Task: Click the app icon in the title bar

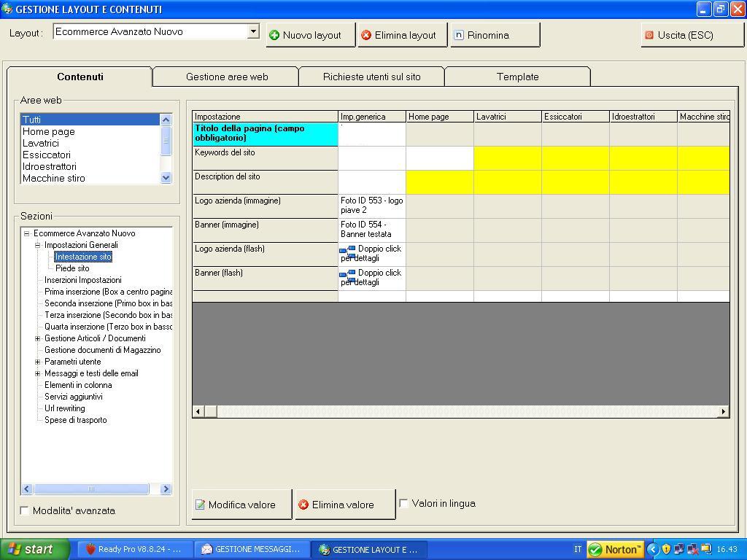Action: pyautogui.click(x=7, y=9)
